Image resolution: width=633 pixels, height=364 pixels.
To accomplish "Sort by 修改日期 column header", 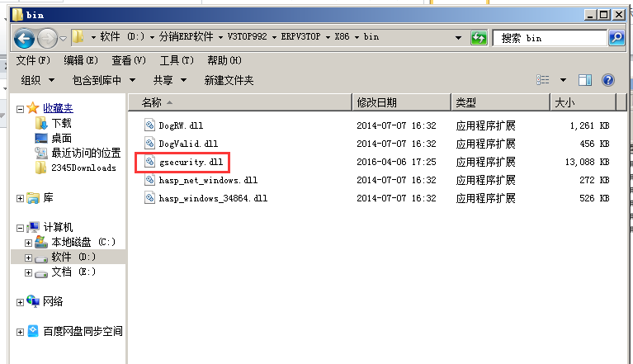I will point(376,102).
